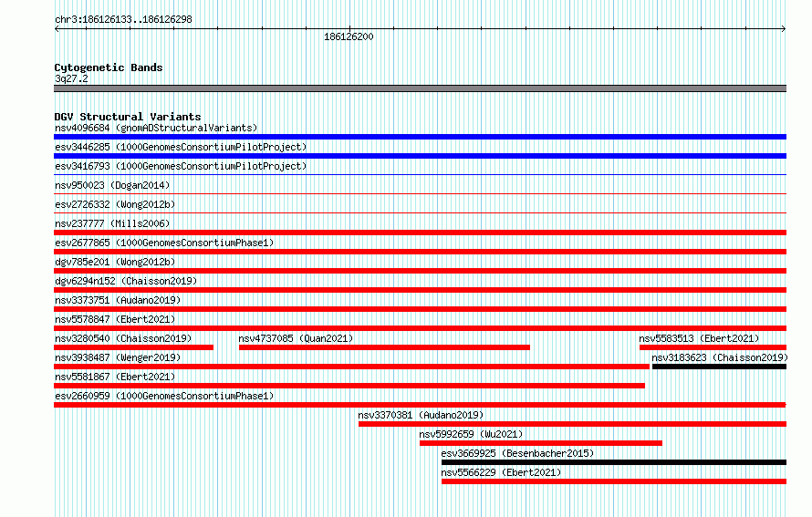The image size is (812, 517).
Task: Select nsv3280540 (Chaisson2019) variant label
Action: (123, 338)
